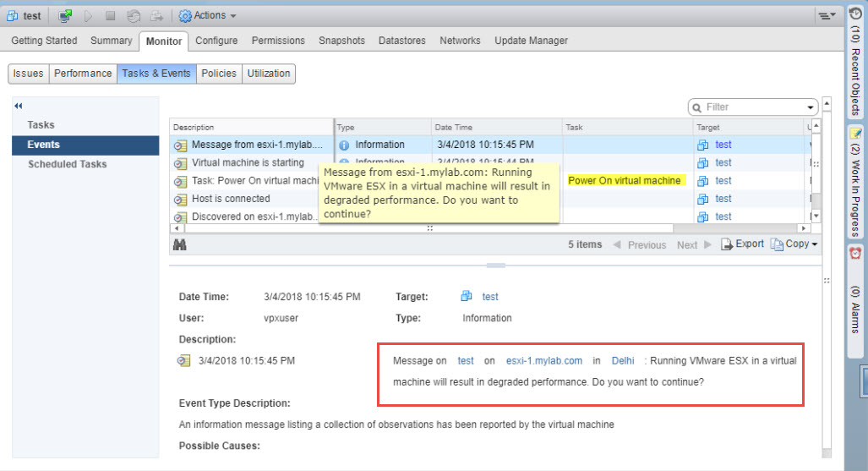Viewport: 868px width, 471px height.
Task: Open the panel options menu at top right
Action: pos(827,15)
